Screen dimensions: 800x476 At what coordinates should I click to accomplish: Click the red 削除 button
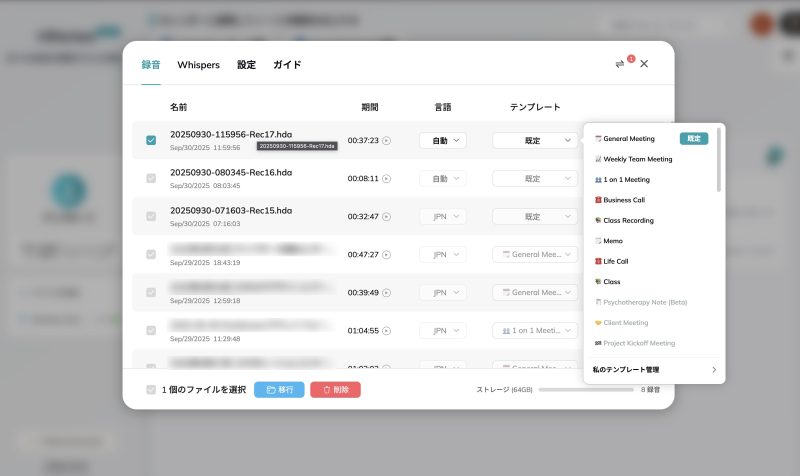click(335, 390)
